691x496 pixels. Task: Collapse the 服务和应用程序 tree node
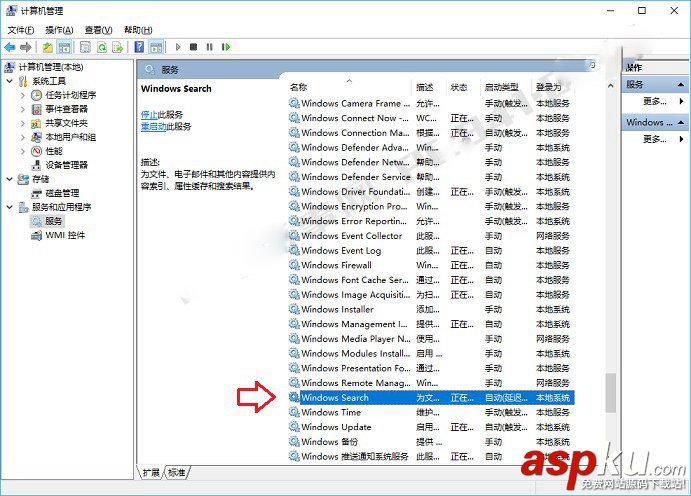click(x=10, y=207)
